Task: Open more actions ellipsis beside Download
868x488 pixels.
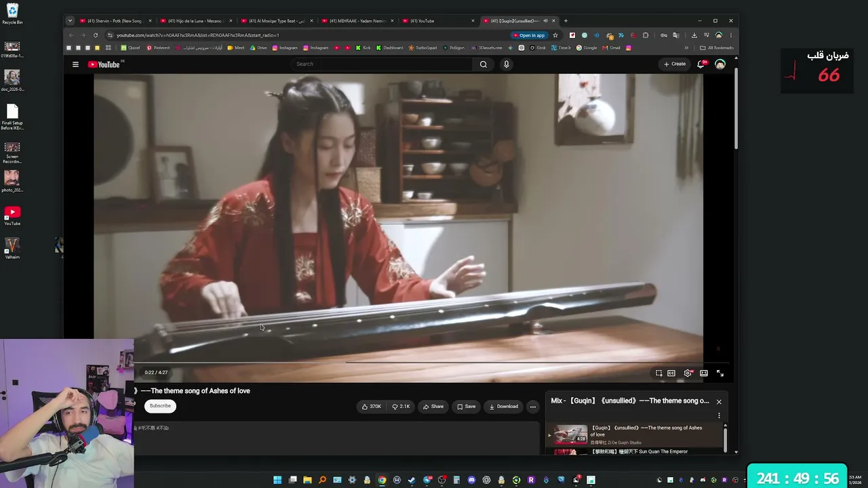Action: [533, 407]
